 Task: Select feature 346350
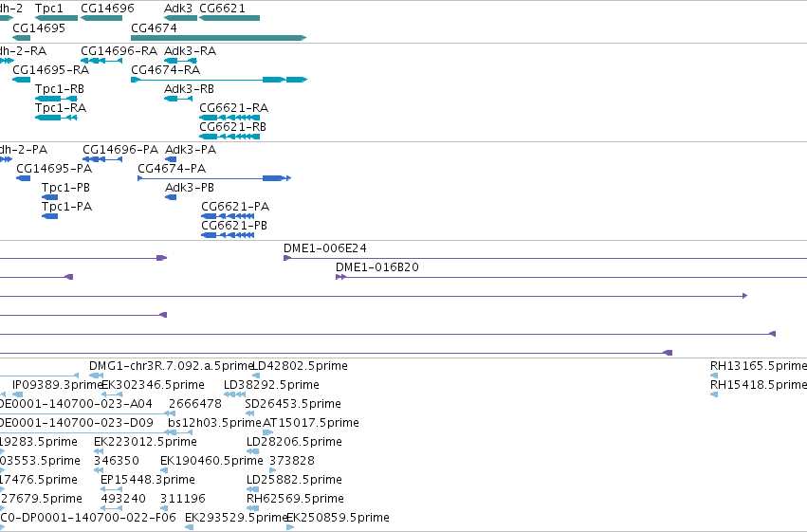(117, 462)
